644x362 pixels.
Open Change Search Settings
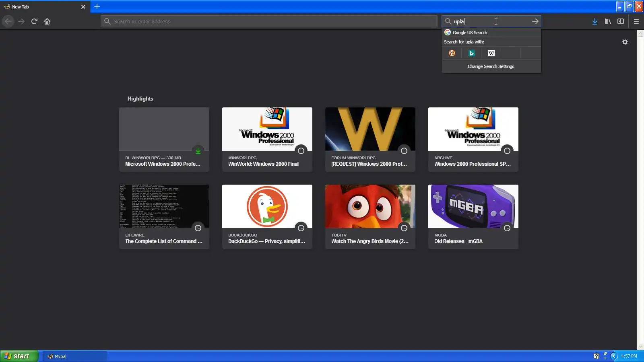point(491,66)
